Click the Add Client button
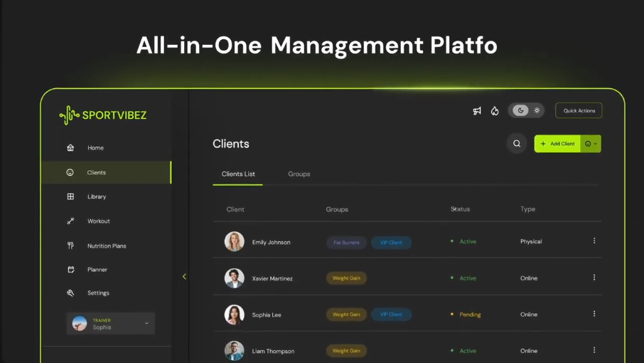Image resolution: width=644 pixels, height=363 pixels. pyautogui.click(x=557, y=144)
